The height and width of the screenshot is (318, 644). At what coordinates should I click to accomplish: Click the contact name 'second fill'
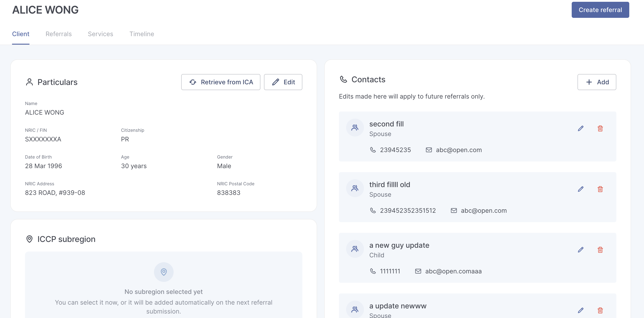[x=386, y=124]
